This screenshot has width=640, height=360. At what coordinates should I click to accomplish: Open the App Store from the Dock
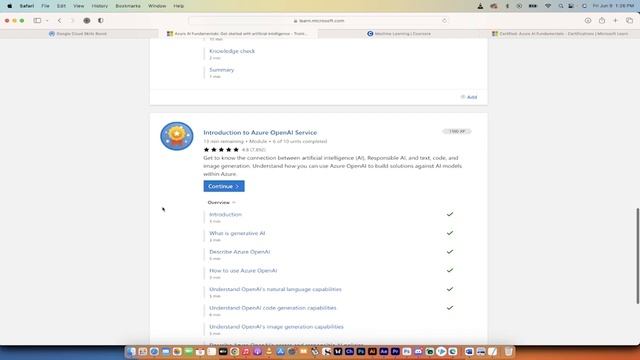pos(280,351)
